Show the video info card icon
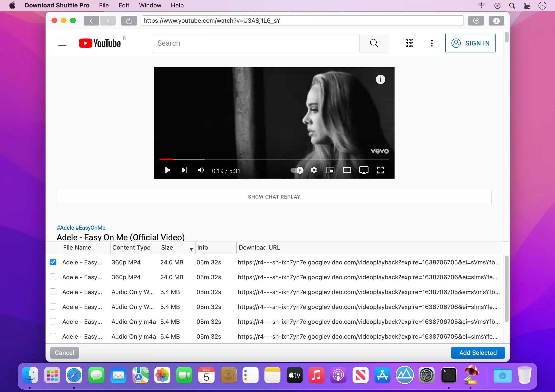The image size is (555, 392). 380,79
